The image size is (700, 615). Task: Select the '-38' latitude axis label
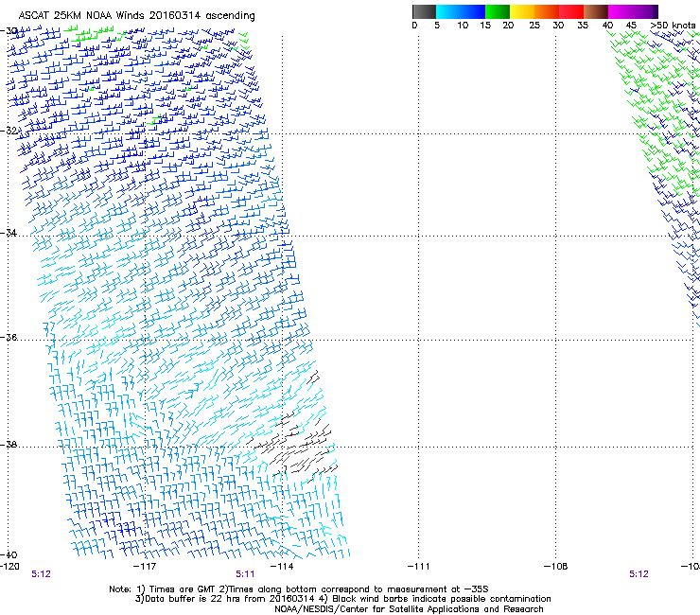9,445
